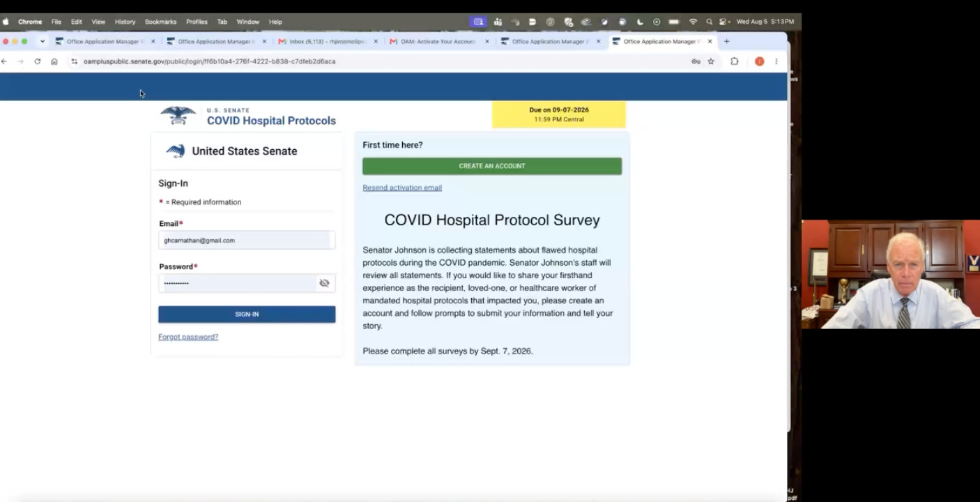Focus the Password input field
The width and height of the screenshot is (980, 502).
click(247, 283)
